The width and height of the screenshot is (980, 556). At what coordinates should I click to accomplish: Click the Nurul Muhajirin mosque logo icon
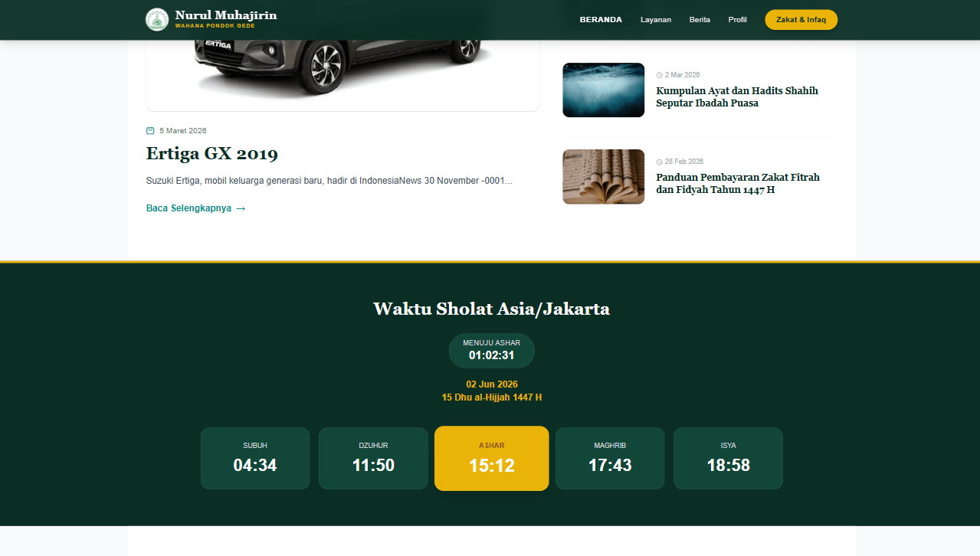(x=157, y=19)
